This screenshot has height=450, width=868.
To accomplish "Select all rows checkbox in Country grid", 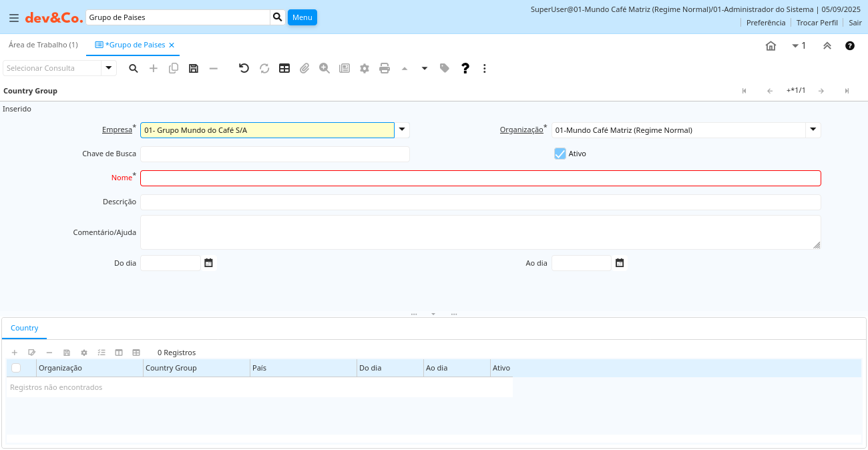I will pyautogui.click(x=16, y=368).
